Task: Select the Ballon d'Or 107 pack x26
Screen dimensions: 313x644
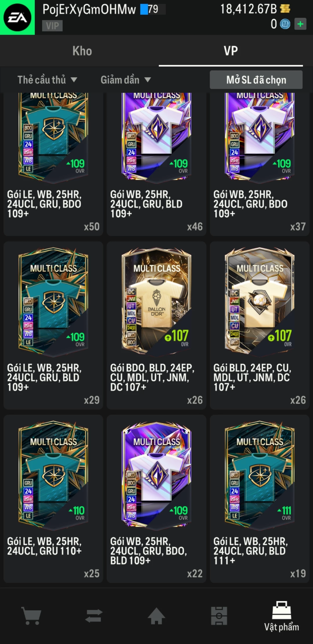Action: click(156, 325)
